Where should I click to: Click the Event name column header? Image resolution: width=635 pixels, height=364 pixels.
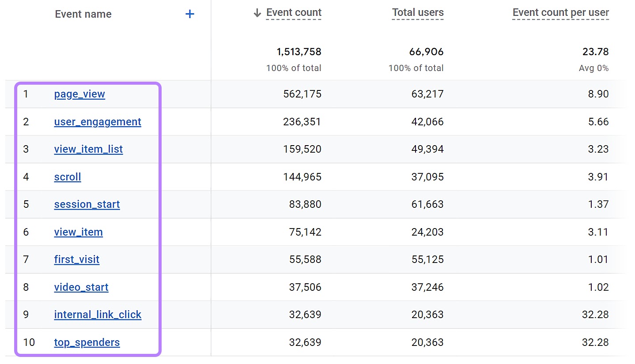(83, 14)
